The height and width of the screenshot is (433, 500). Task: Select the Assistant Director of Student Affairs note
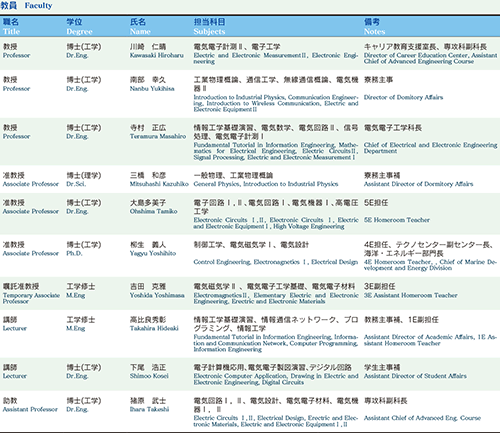[x=415, y=376]
